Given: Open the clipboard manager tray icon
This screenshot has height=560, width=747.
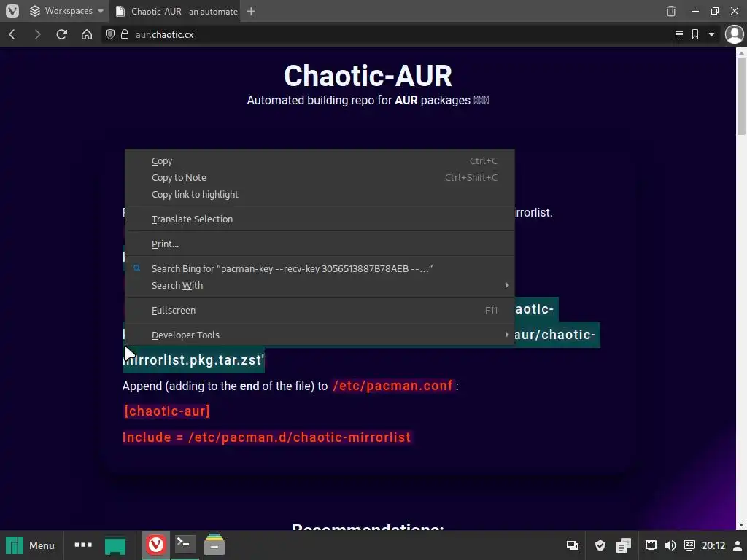Looking at the screenshot, I should tap(623, 545).
